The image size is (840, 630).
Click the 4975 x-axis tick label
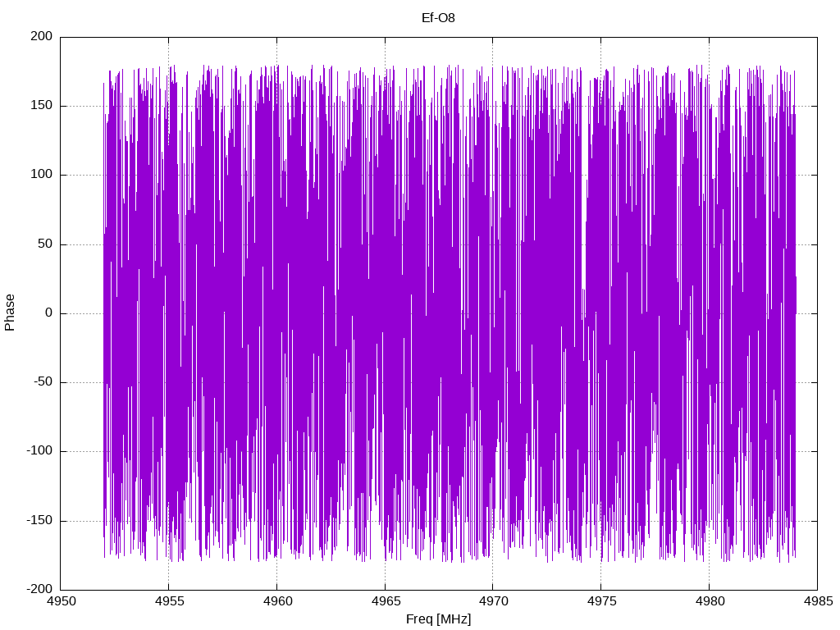pyautogui.click(x=601, y=601)
